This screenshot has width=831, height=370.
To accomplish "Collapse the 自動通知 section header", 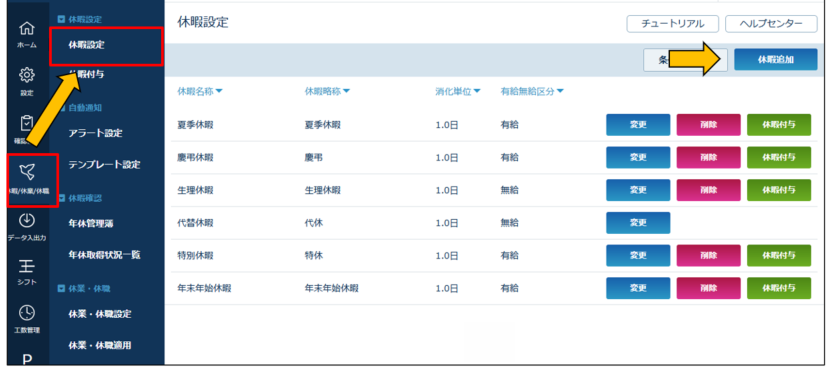I will [x=79, y=108].
